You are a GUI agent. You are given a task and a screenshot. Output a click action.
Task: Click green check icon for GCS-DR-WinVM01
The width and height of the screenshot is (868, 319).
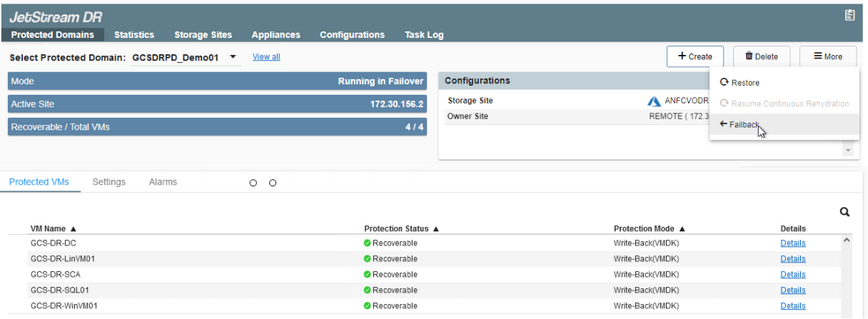click(x=368, y=306)
